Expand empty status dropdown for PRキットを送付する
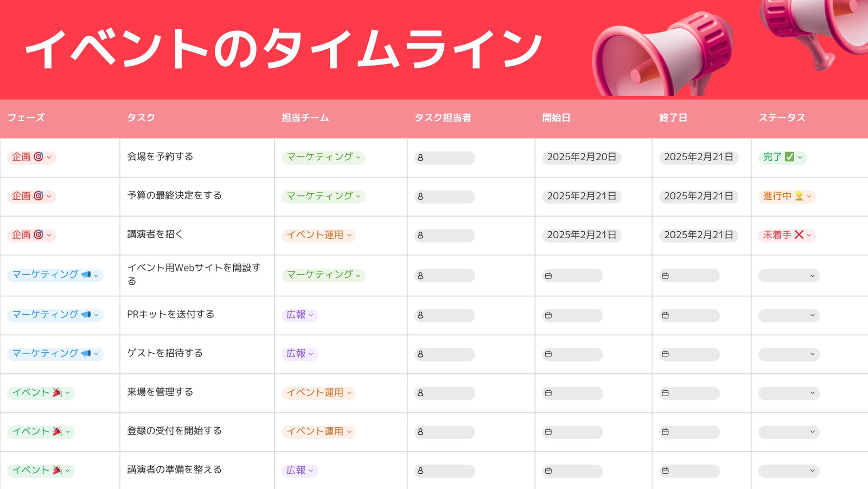 788,315
